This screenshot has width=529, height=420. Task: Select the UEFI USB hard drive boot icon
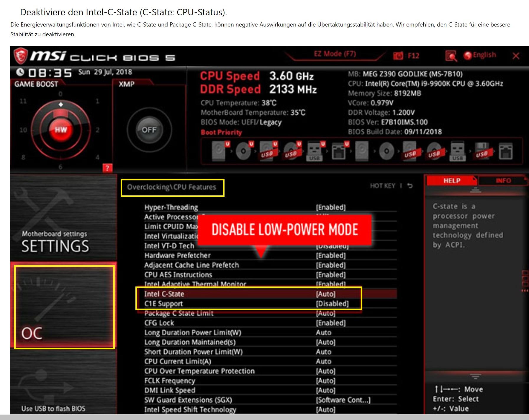point(268,151)
